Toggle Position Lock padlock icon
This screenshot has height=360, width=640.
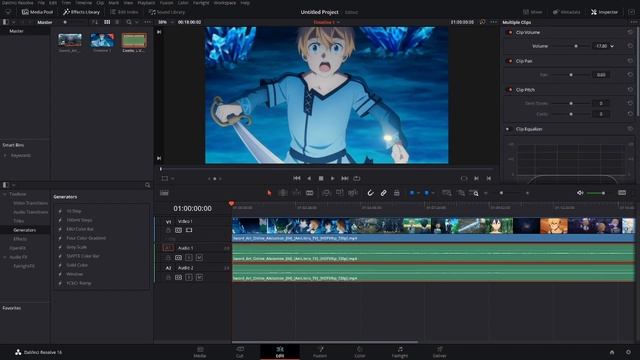click(397, 193)
